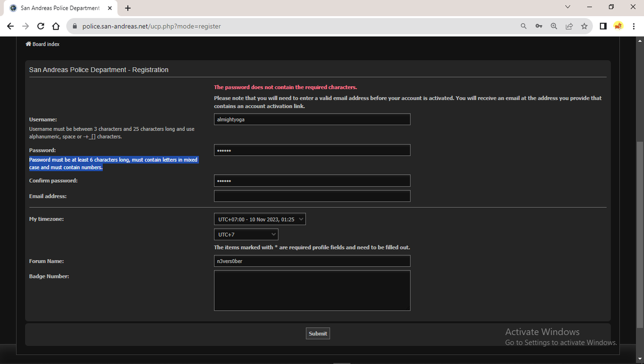Open the browser side panel icon
Image resolution: width=644 pixels, height=364 pixels.
(x=603, y=26)
